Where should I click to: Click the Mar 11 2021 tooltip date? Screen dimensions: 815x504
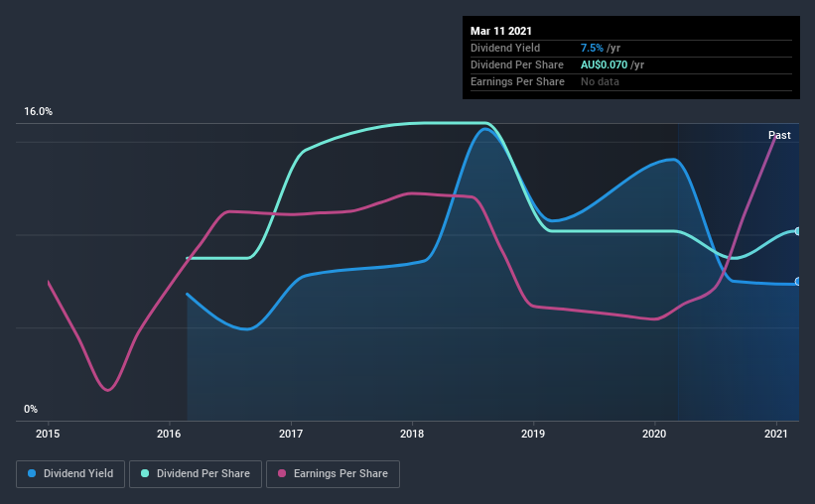coord(501,31)
